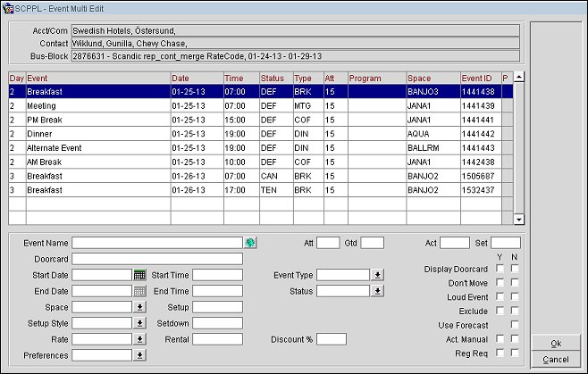Image resolution: width=588 pixels, height=374 pixels.
Task: Open the End Date calendar picker
Action: click(x=139, y=291)
